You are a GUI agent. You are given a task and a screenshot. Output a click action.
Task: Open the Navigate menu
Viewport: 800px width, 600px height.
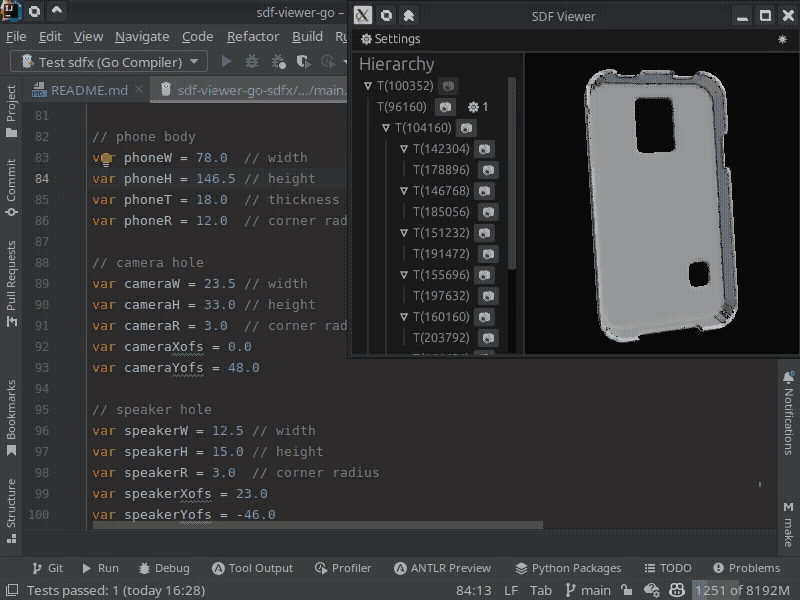tap(142, 37)
